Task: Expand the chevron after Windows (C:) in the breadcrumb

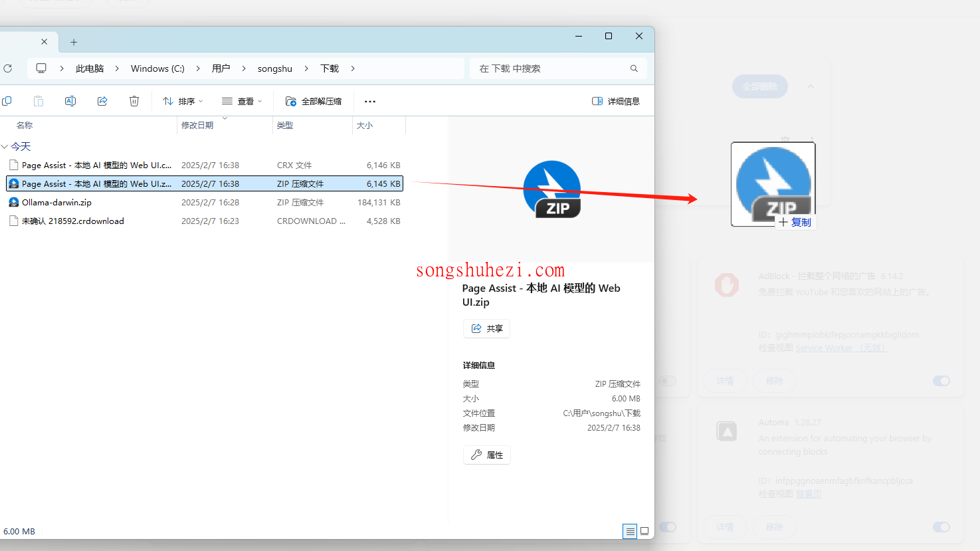Action: [x=198, y=68]
